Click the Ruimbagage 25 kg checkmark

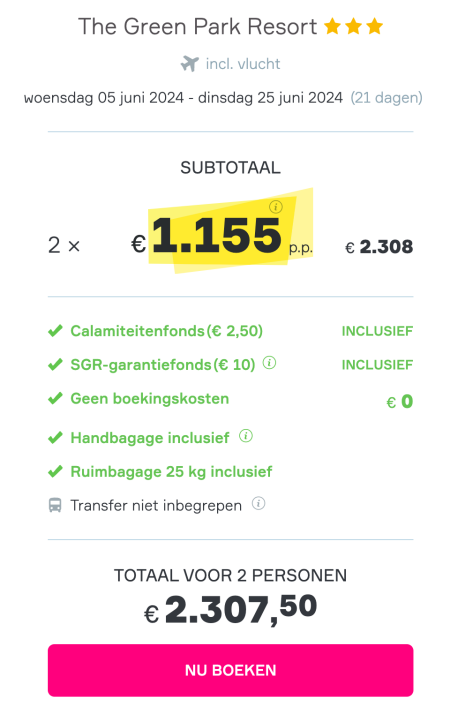coord(55,472)
